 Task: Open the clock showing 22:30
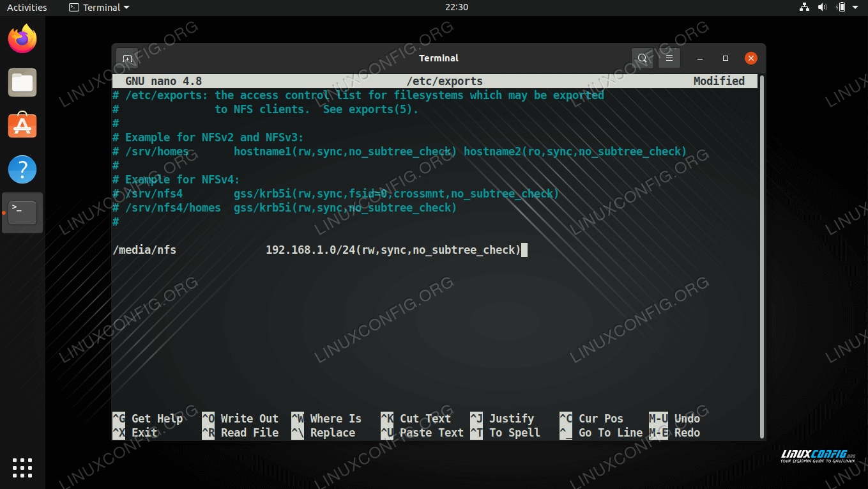(456, 8)
